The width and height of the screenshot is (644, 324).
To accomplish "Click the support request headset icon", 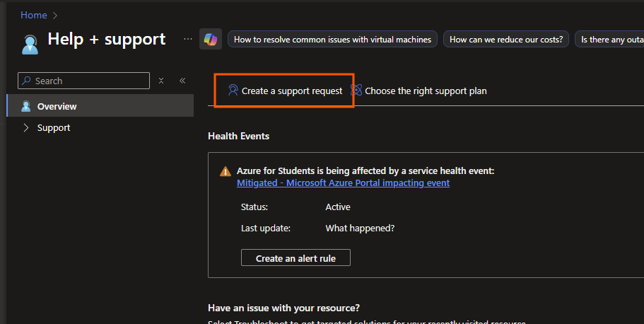I will tap(233, 90).
